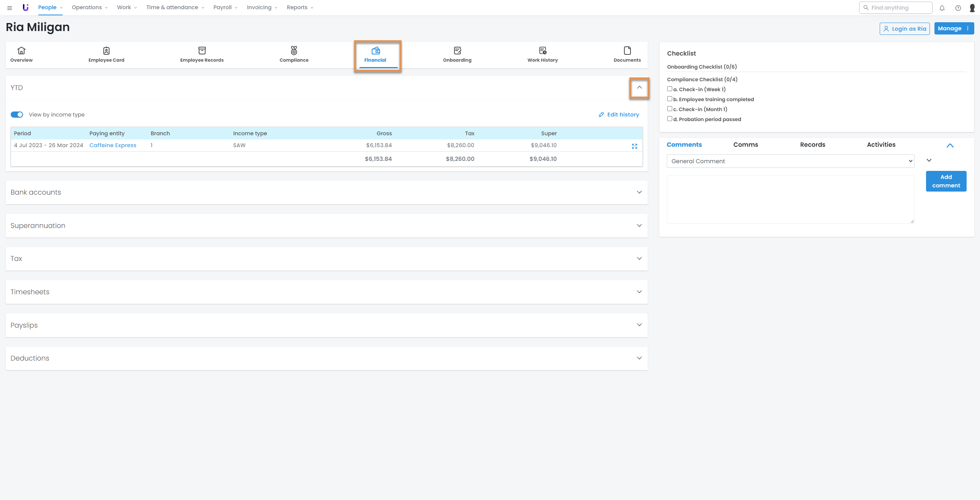Open the General Comment dropdown
The width and height of the screenshot is (980, 500).
[x=791, y=161]
